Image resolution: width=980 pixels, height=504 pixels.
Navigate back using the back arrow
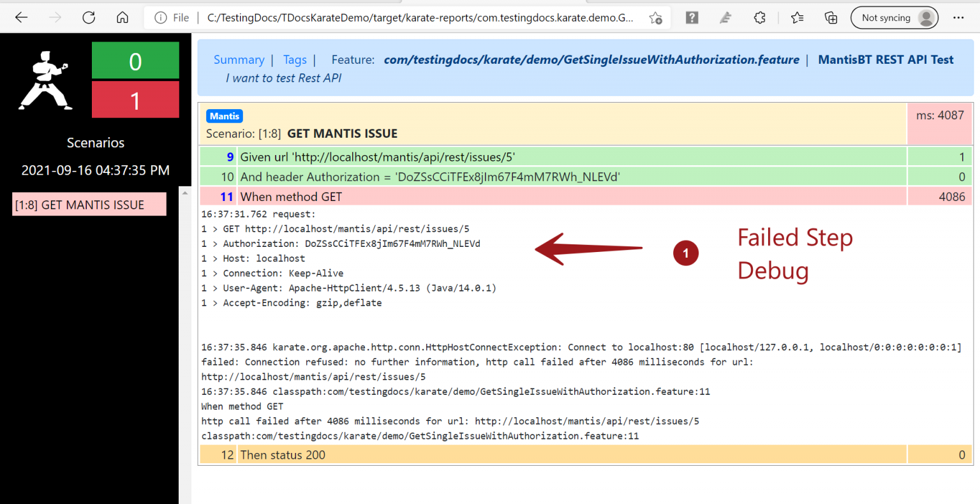click(21, 17)
